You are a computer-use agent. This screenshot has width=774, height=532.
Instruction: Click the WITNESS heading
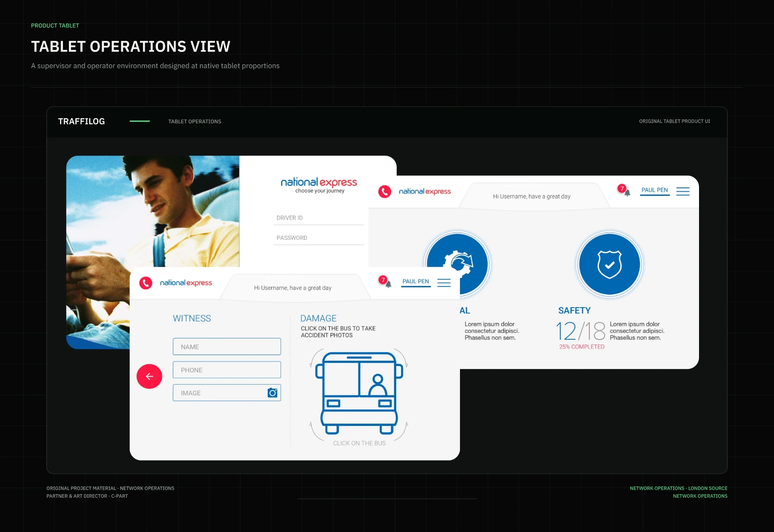pyautogui.click(x=192, y=318)
